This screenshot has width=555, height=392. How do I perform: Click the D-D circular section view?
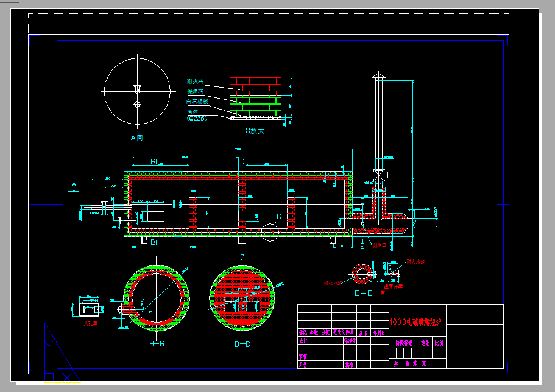click(x=242, y=298)
